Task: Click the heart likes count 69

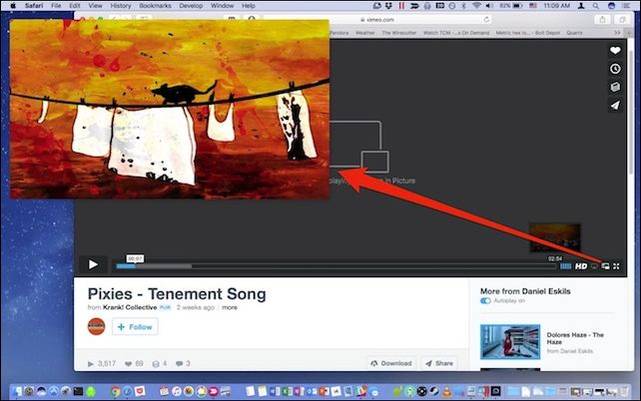Action: (x=134, y=363)
